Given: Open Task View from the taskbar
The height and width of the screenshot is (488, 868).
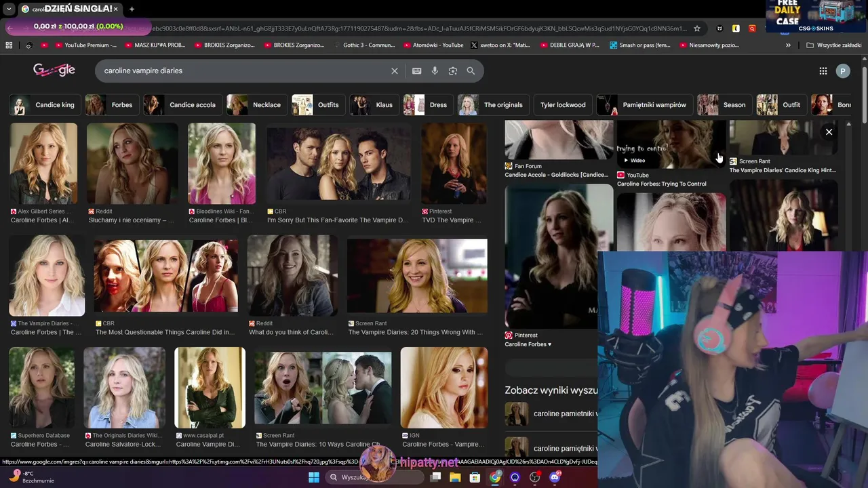Looking at the screenshot, I should [435, 477].
